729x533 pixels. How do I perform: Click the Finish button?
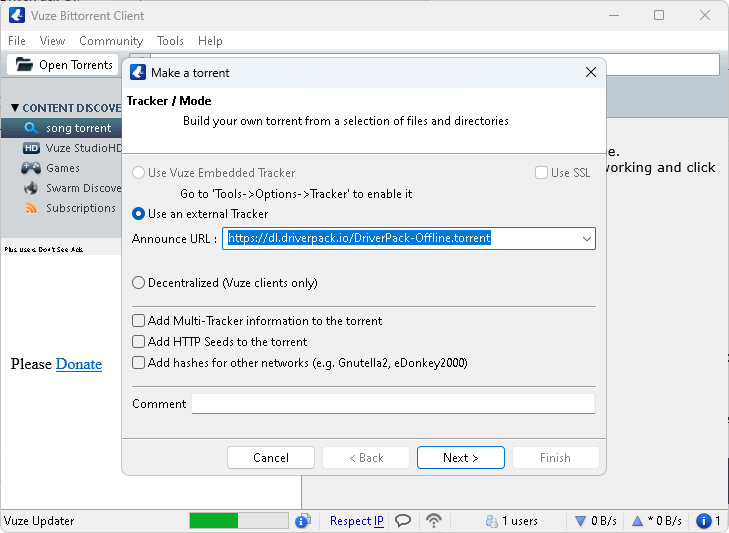coord(556,458)
